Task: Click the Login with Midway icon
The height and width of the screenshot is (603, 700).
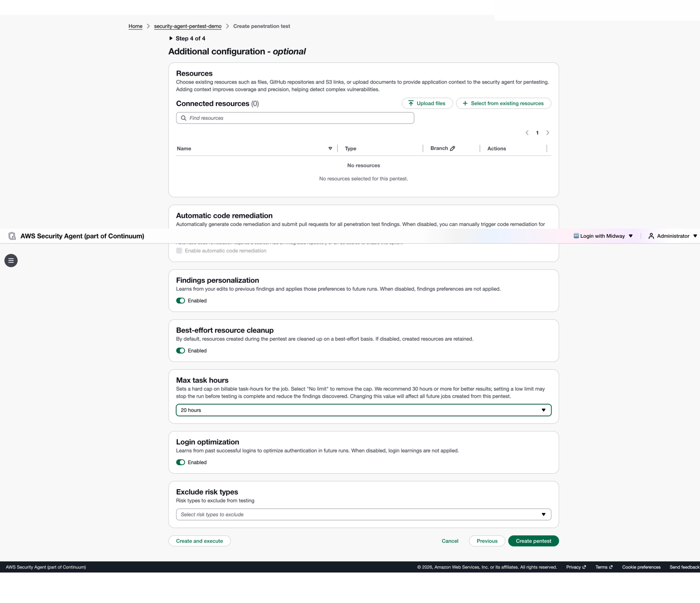Action: (576, 236)
